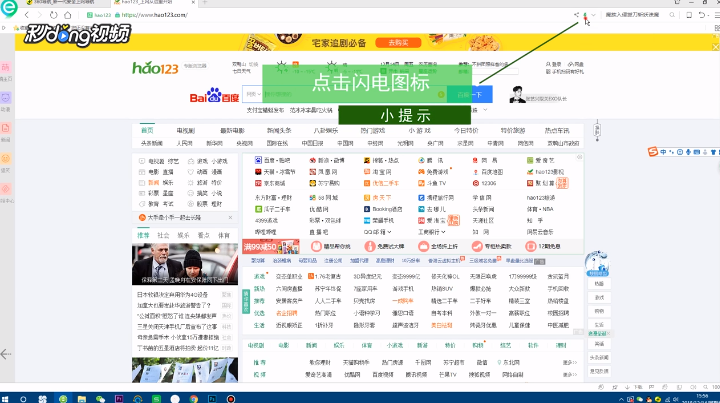Image resolution: width=720 pixels, height=403 pixels.
Task: Open the 游戏 category row label
Action: click(x=259, y=276)
